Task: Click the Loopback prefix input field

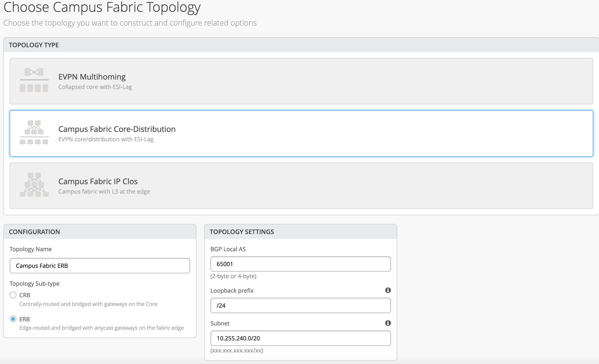Action: point(300,305)
